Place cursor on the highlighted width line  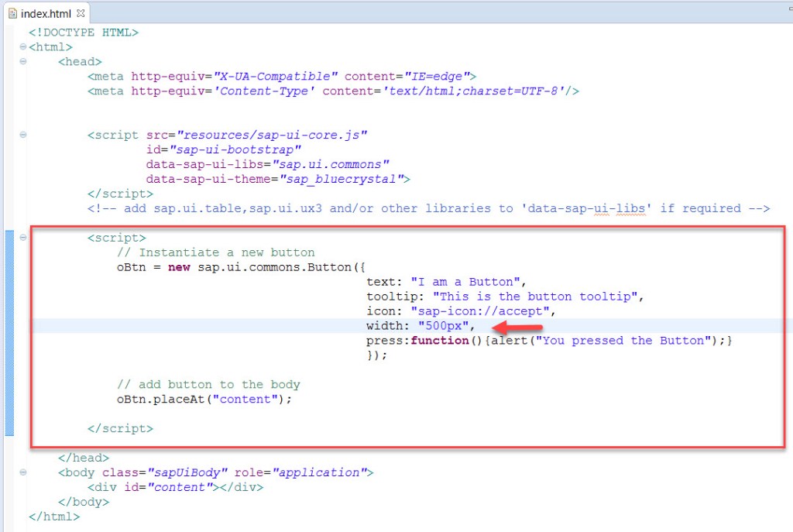(418, 325)
